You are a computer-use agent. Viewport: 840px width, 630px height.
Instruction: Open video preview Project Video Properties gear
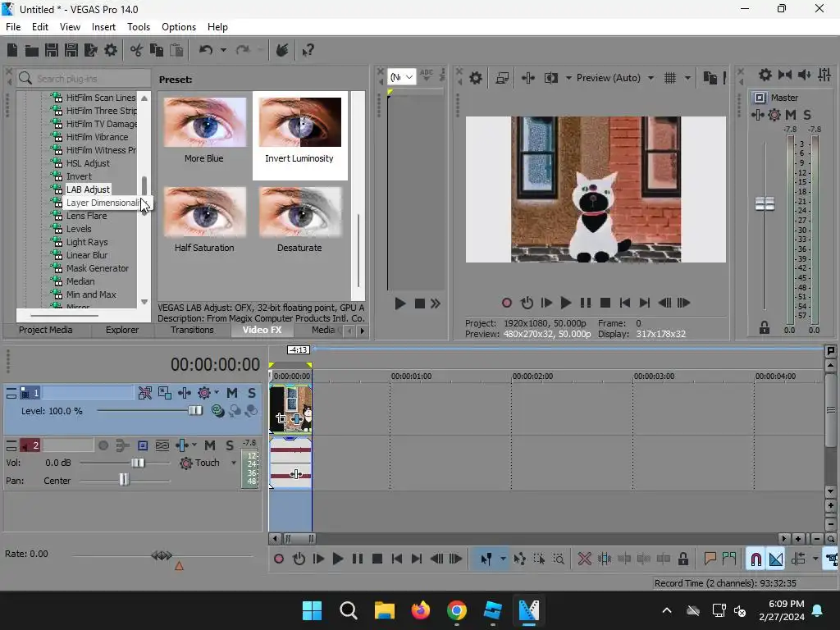tap(475, 78)
